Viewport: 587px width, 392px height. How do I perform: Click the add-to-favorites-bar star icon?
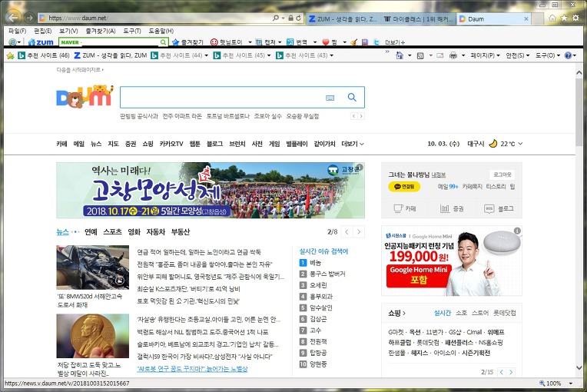[11, 55]
